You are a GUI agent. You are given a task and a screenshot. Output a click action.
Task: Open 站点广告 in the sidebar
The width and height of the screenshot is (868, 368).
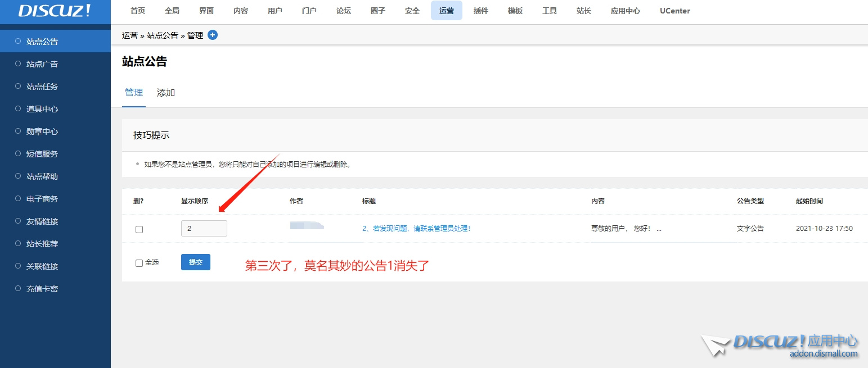[x=42, y=64]
